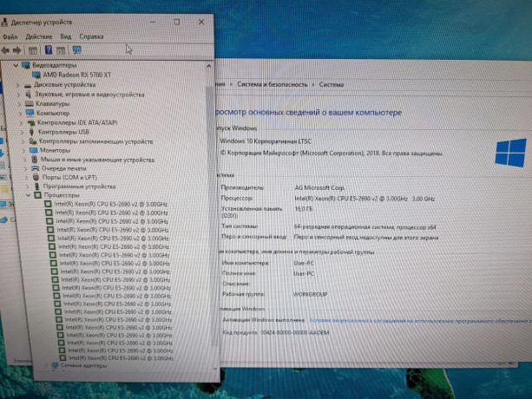Image resolution: width=532 pixels, height=399 pixels.
Task: Collapse the Видеоадаптеры tree node
Action: pyautogui.click(x=16, y=65)
